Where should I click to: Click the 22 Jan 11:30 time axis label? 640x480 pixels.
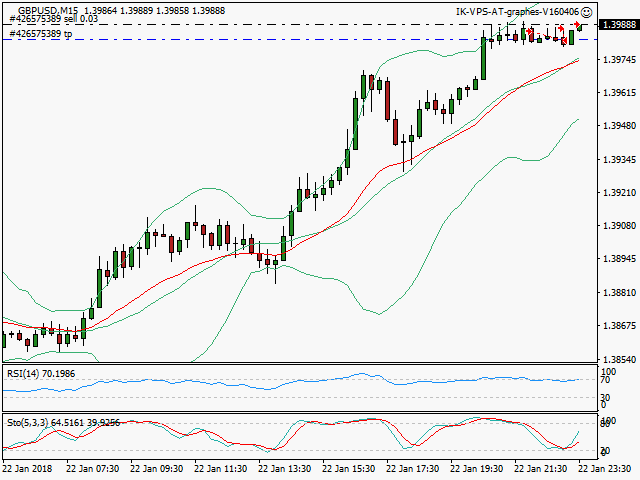pyautogui.click(x=221, y=467)
